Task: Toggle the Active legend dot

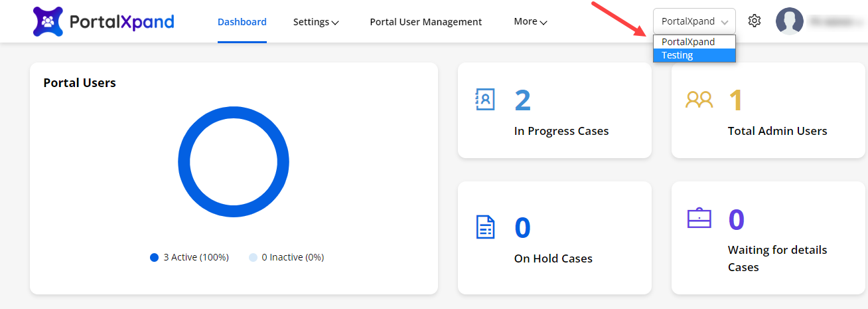Action: pos(155,257)
